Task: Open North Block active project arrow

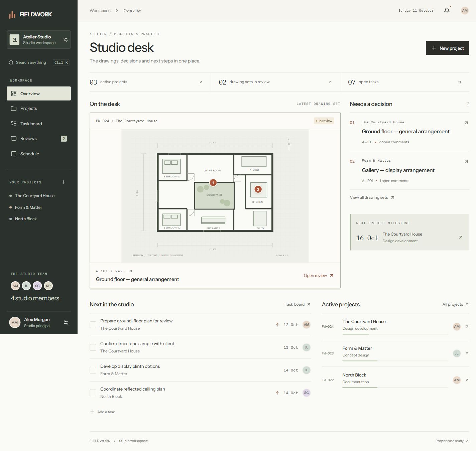Action: [467, 380]
